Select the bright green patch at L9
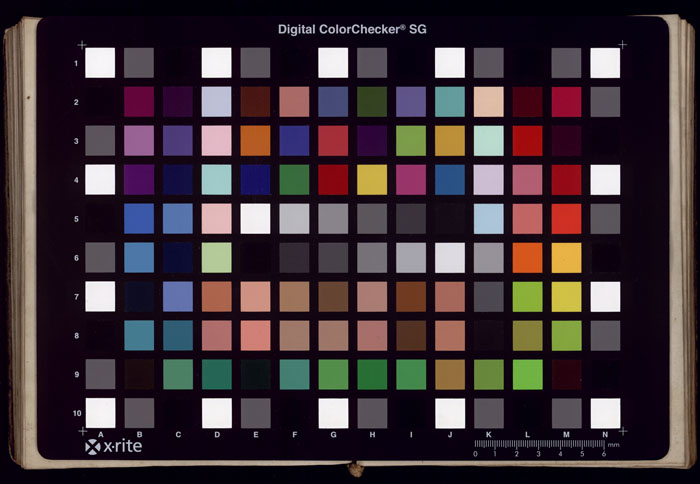Image resolution: width=700 pixels, height=484 pixels. 527,374
